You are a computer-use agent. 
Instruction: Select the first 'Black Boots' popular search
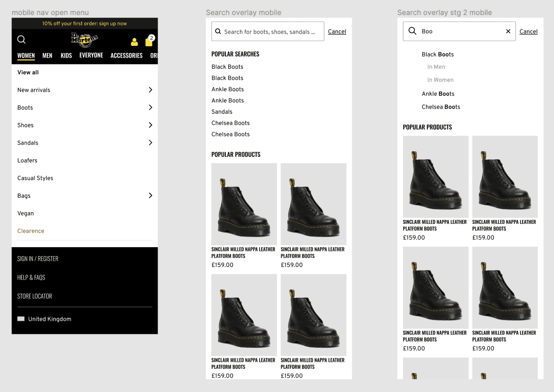click(227, 67)
